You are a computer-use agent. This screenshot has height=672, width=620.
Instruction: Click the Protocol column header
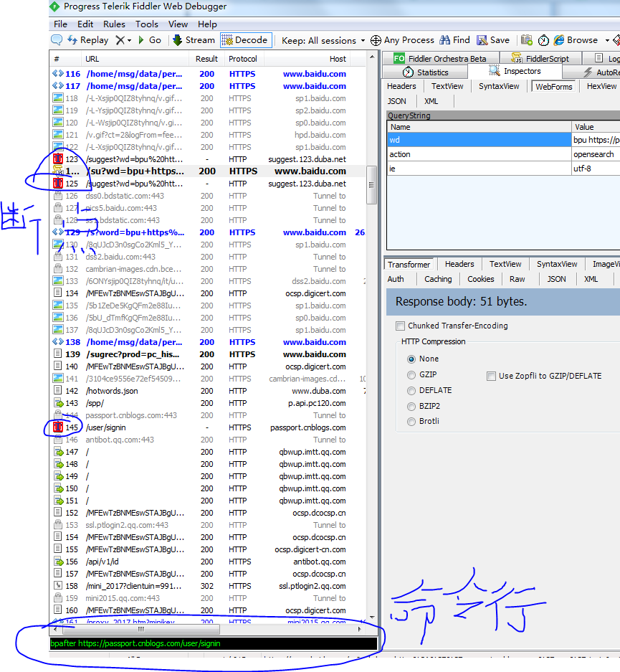(243, 59)
